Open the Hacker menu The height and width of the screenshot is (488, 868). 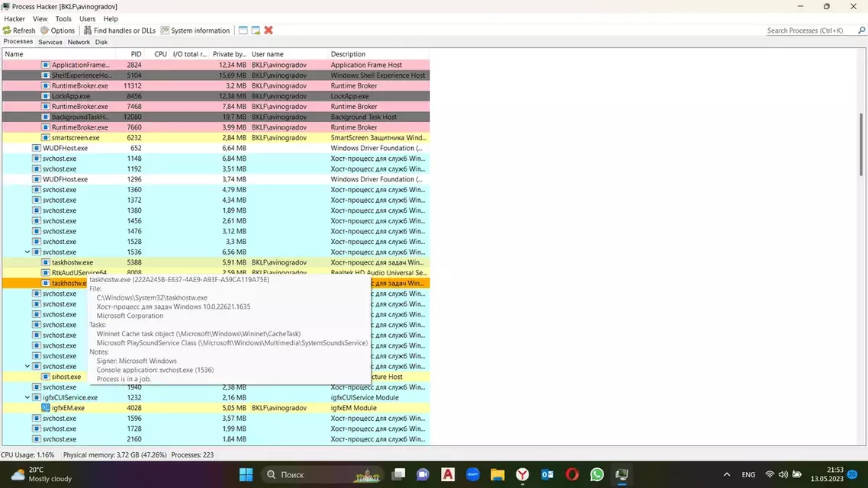tap(14, 19)
